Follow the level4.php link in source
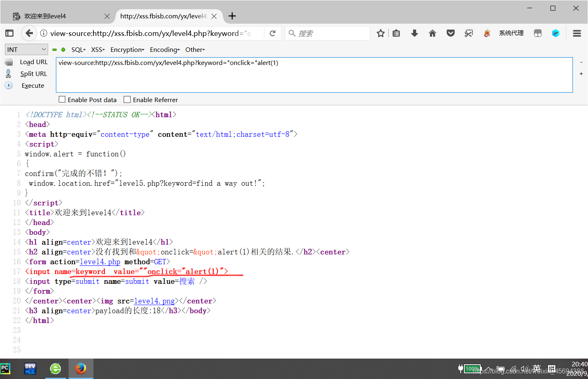Screen dimensions: 588x379 (100, 262)
